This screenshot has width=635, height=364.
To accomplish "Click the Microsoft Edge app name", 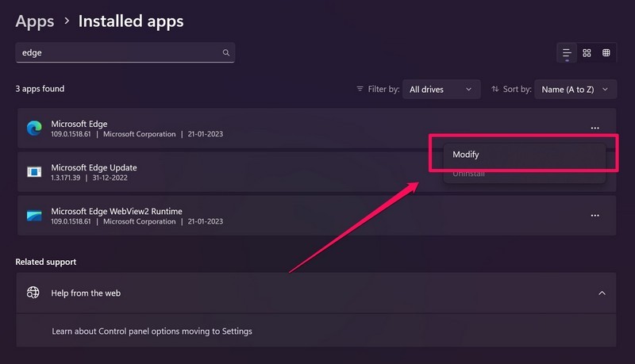I will coord(79,124).
